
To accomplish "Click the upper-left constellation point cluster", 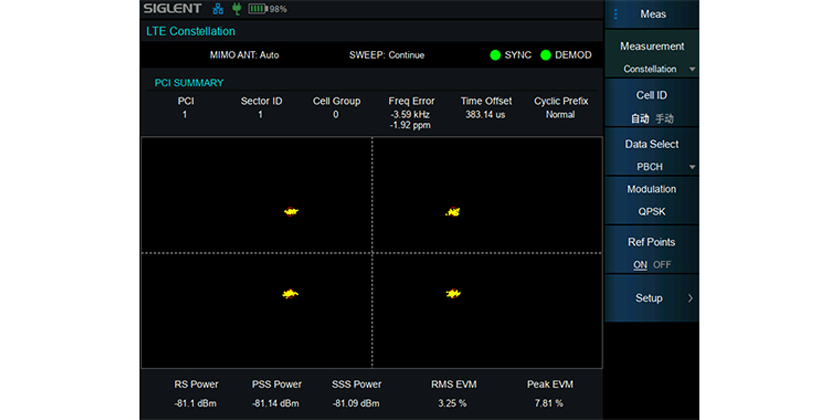I will [x=292, y=211].
